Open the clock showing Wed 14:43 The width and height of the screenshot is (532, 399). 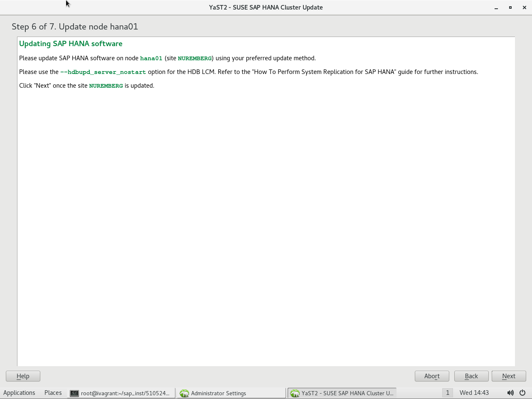pos(474,393)
